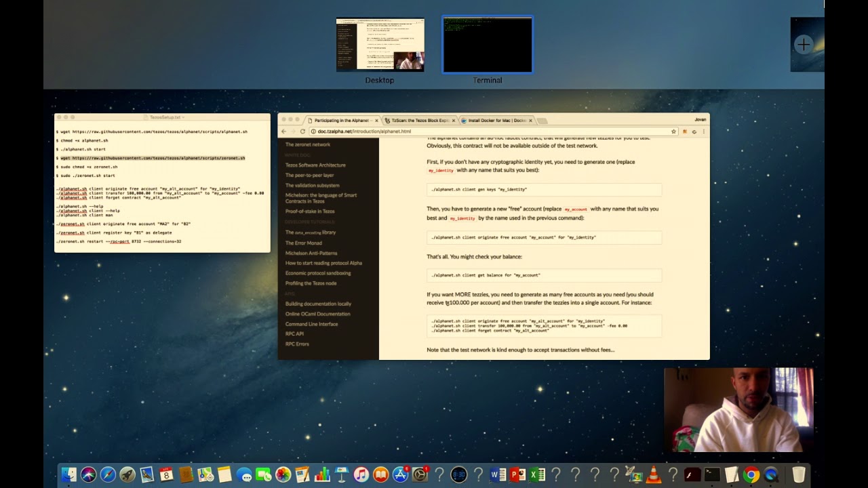Click Chrome back arrow button

284,131
